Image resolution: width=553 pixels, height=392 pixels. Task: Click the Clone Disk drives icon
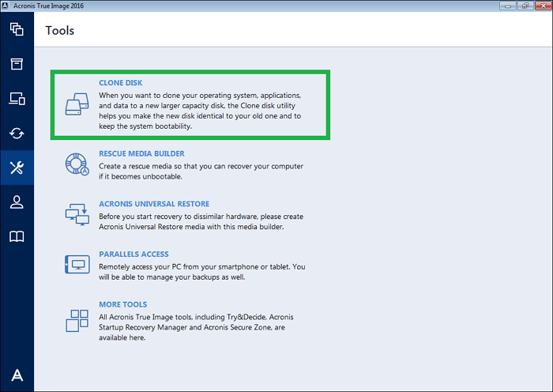click(77, 105)
